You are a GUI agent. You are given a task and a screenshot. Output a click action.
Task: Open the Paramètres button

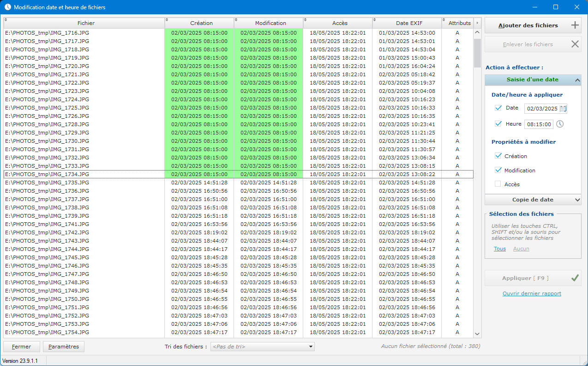click(x=64, y=347)
